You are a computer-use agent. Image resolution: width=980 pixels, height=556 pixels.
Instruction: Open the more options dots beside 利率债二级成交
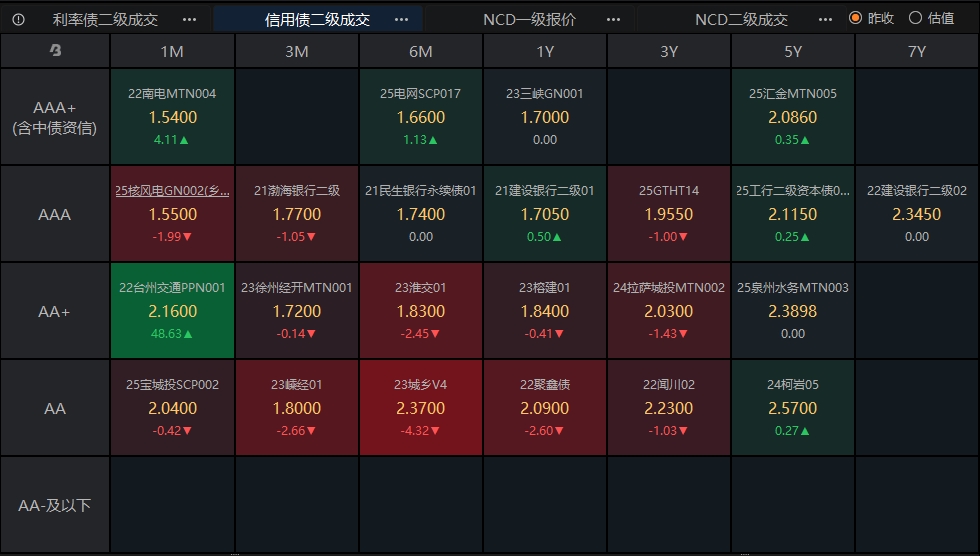[x=191, y=19]
